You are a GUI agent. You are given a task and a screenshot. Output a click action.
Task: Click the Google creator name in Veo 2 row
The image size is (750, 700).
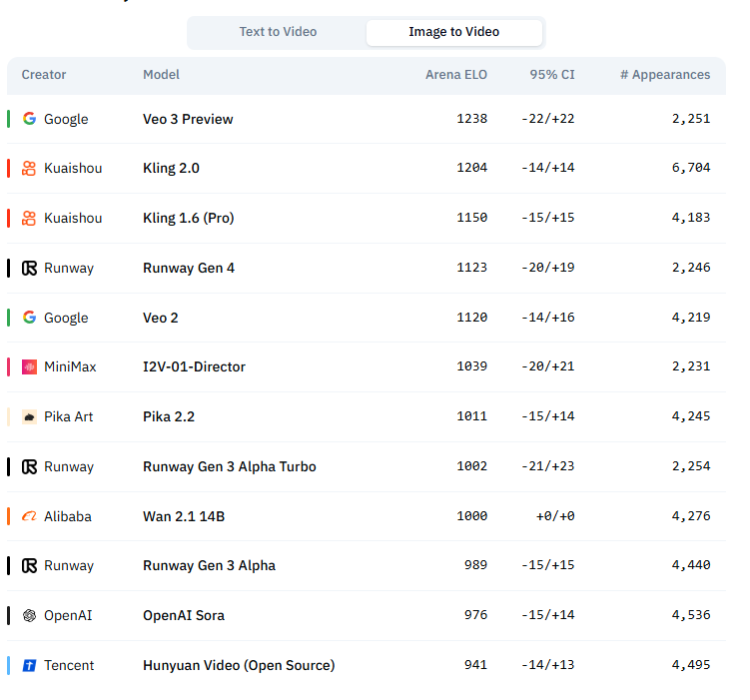(66, 318)
